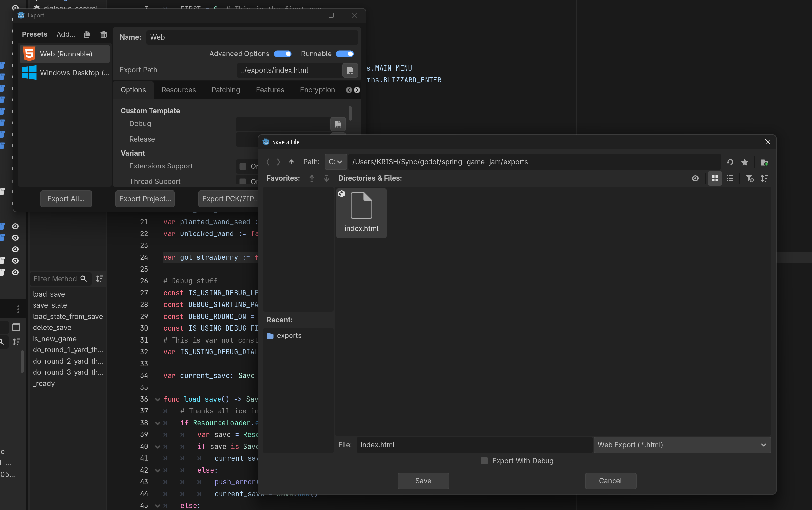Open the C: drive dropdown
Viewport: 812px width, 510px height.
(x=335, y=162)
